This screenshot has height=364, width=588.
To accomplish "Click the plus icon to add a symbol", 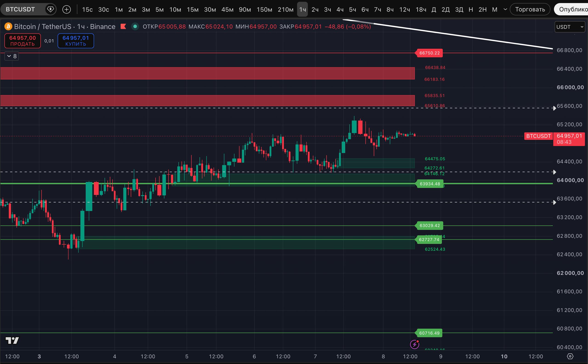I will 66,9.
